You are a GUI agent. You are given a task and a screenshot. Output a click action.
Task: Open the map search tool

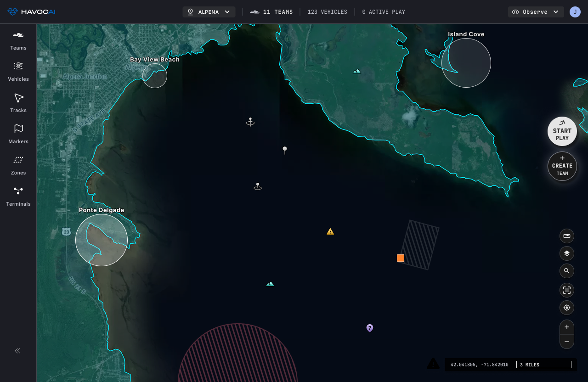coord(567,271)
